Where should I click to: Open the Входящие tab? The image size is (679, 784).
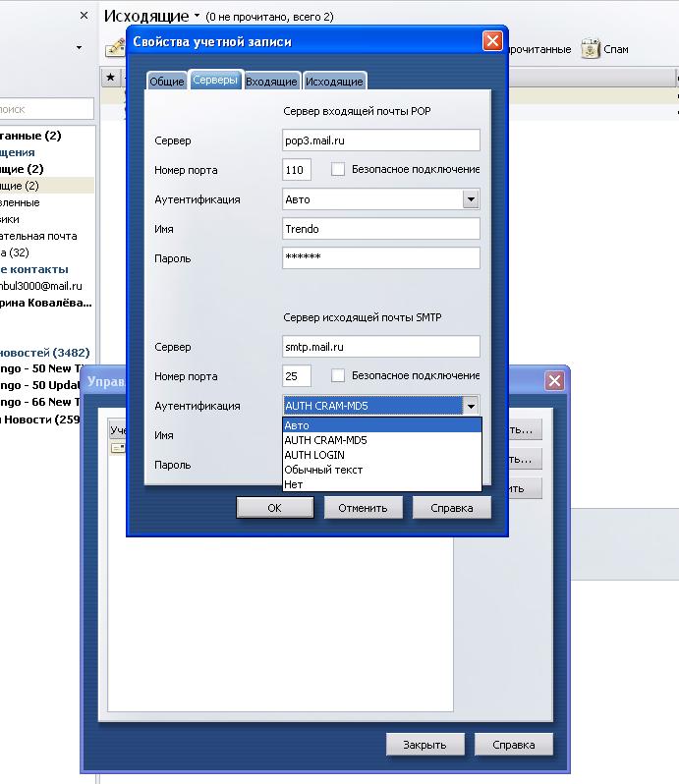271,83
